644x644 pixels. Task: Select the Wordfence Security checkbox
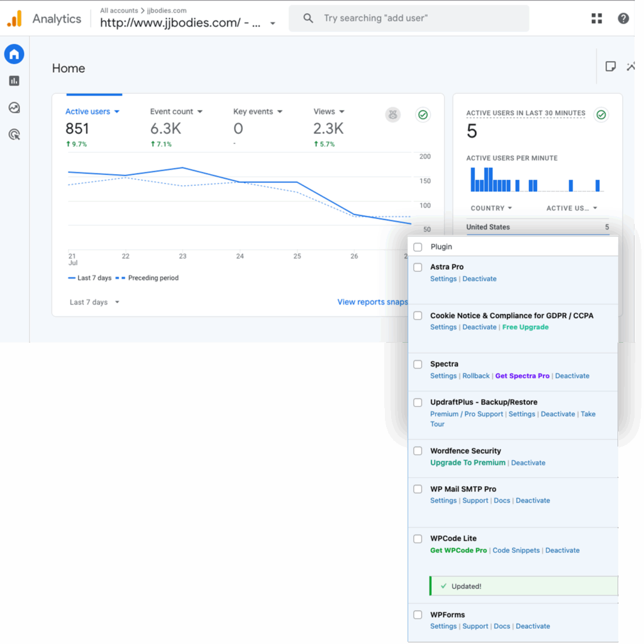pos(418,451)
